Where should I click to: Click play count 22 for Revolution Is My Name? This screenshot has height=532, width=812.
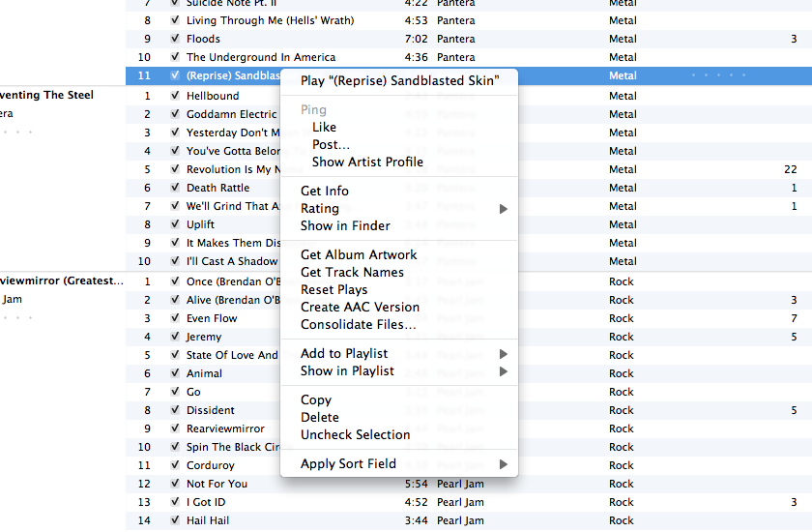(791, 169)
